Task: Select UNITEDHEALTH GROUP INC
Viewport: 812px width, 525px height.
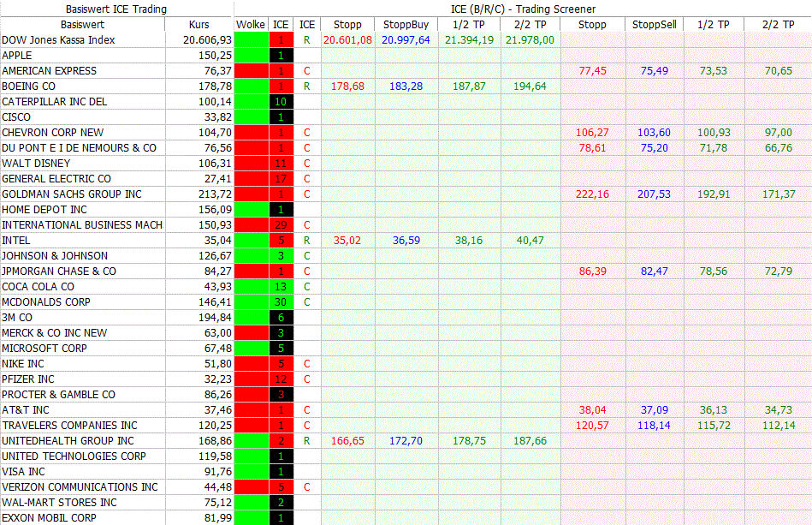Action: (x=68, y=441)
